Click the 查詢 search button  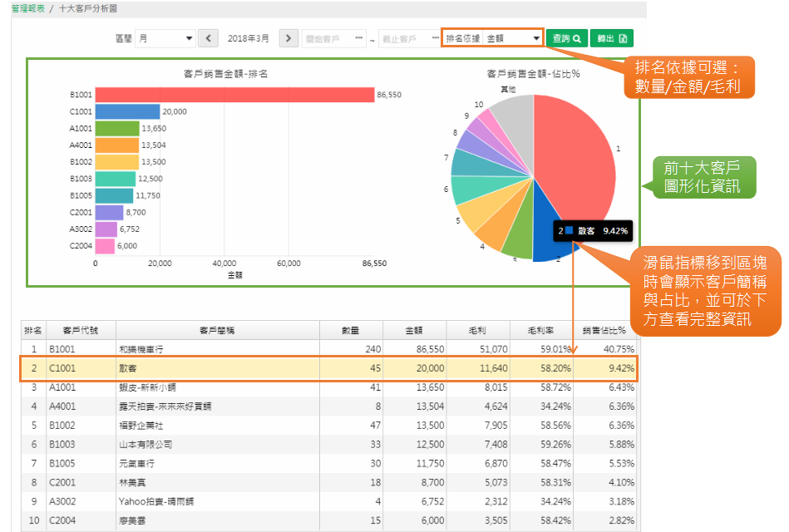click(x=566, y=38)
